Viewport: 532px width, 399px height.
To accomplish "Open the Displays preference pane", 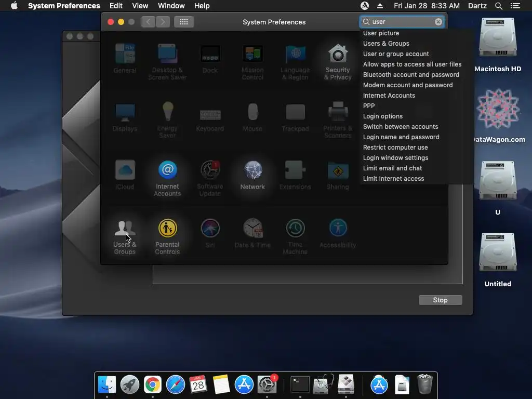I will pos(125,117).
